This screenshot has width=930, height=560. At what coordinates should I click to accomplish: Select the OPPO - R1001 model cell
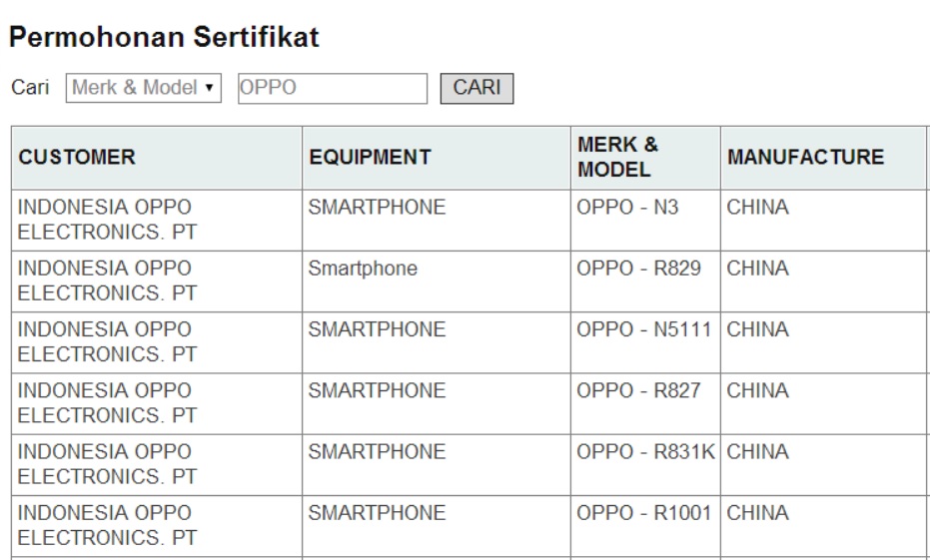pyautogui.click(x=646, y=526)
